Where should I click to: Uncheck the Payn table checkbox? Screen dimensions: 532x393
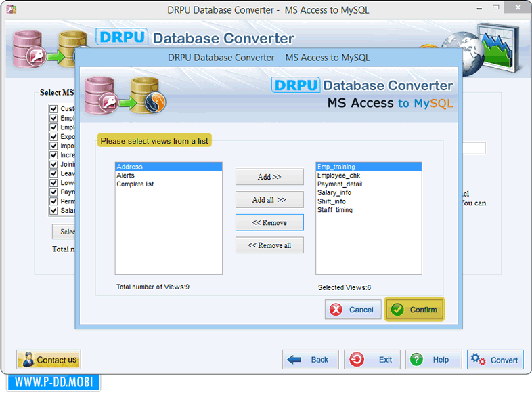(53, 192)
